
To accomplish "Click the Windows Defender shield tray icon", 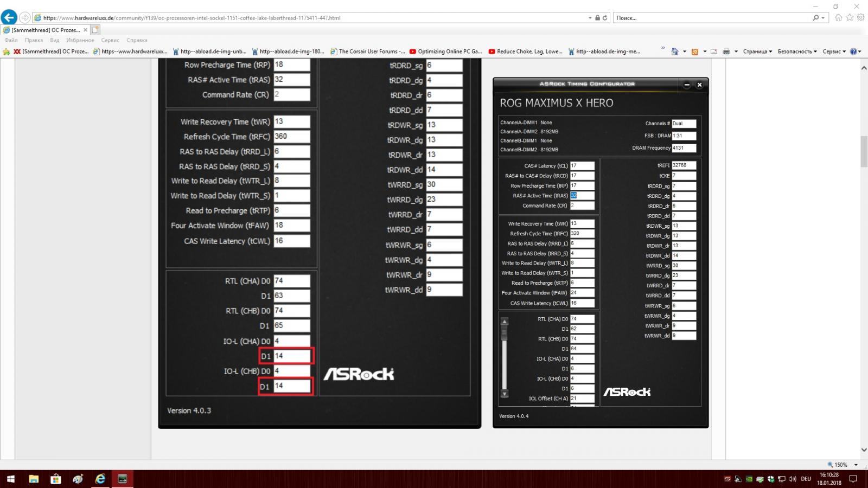I will pyautogui.click(x=770, y=479).
